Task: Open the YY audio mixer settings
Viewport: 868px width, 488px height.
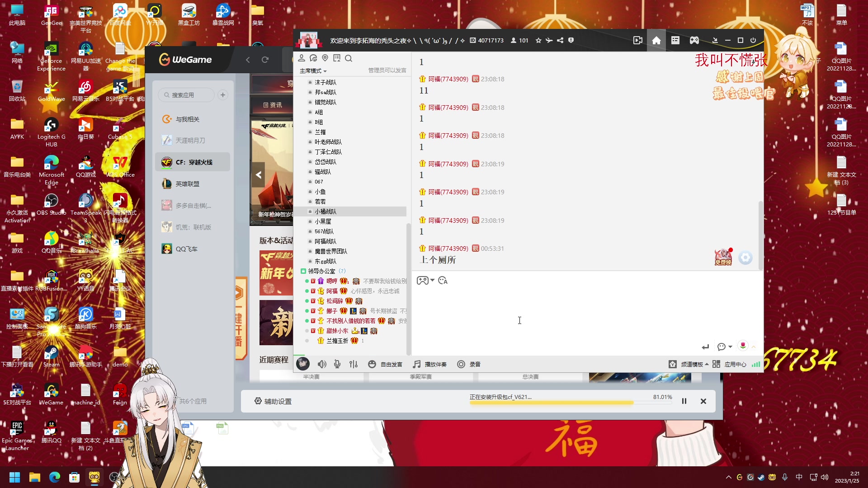Action: point(354,364)
